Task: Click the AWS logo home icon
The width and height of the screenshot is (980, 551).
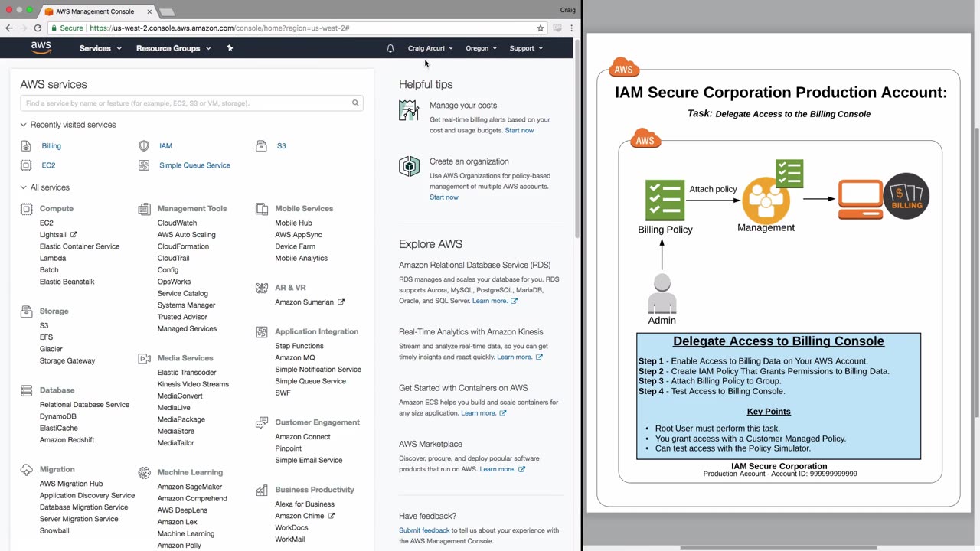Action: coord(41,47)
